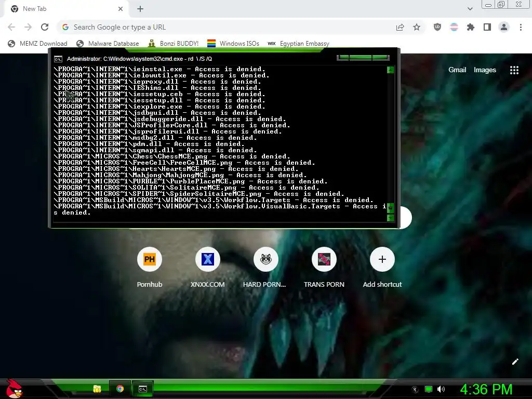532x399 pixels.
Task: Go back using Chrome's back arrow
Action: point(11,27)
